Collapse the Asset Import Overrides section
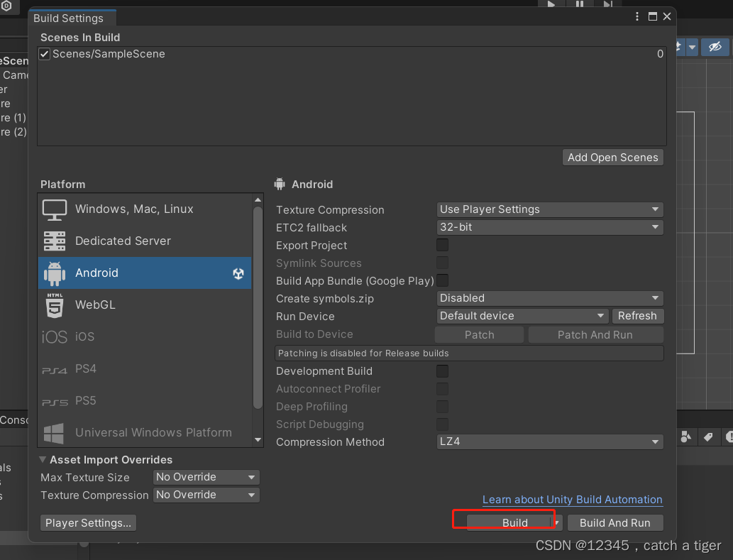The height and width of the screenshot is (560, 733). [x=44, y=460]
